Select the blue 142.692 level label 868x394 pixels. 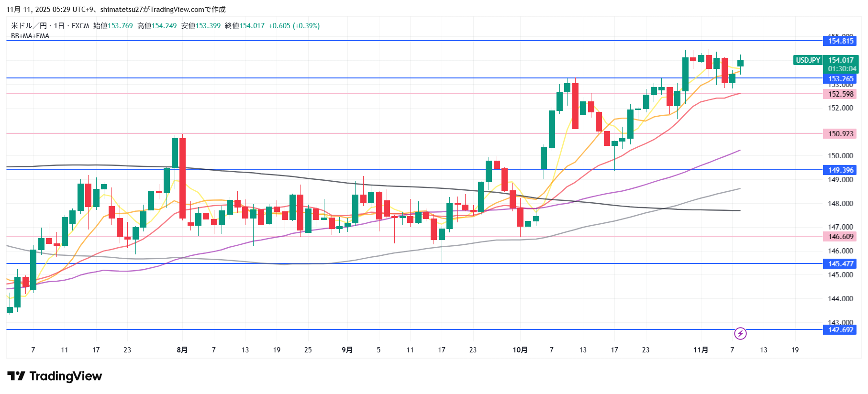pyautogui.click(x=841, y=330)
